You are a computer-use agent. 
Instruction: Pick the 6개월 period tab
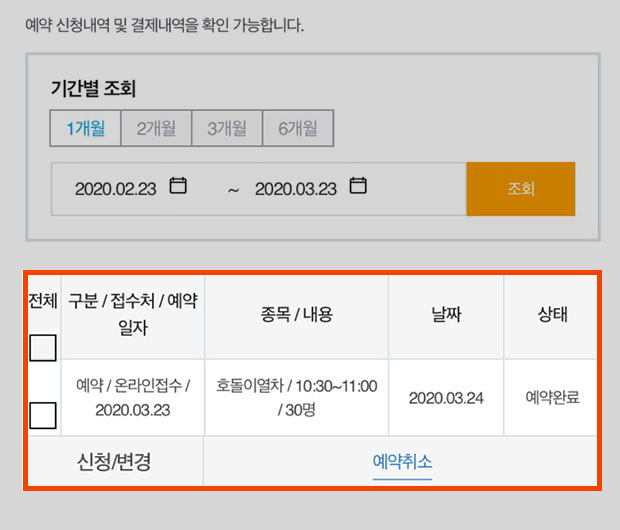[298, 128]
